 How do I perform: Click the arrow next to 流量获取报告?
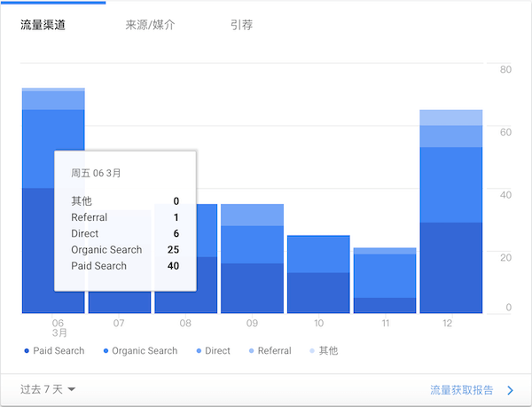[x=510, y=390]
